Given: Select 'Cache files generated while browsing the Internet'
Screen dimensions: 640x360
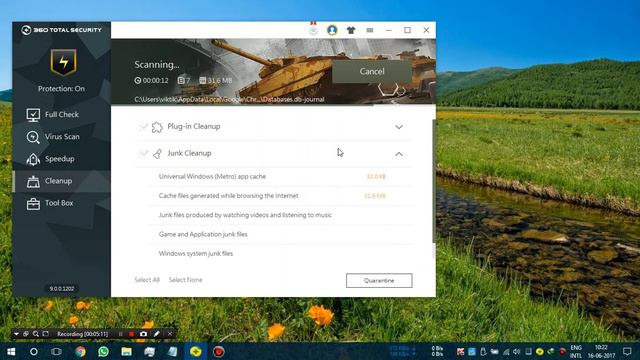Looking at the screenshot, I should tap(279, 196).
